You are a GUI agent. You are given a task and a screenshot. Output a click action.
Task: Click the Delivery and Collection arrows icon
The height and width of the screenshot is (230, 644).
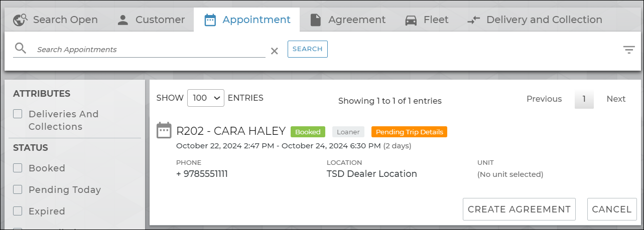[x=474, y=20]
